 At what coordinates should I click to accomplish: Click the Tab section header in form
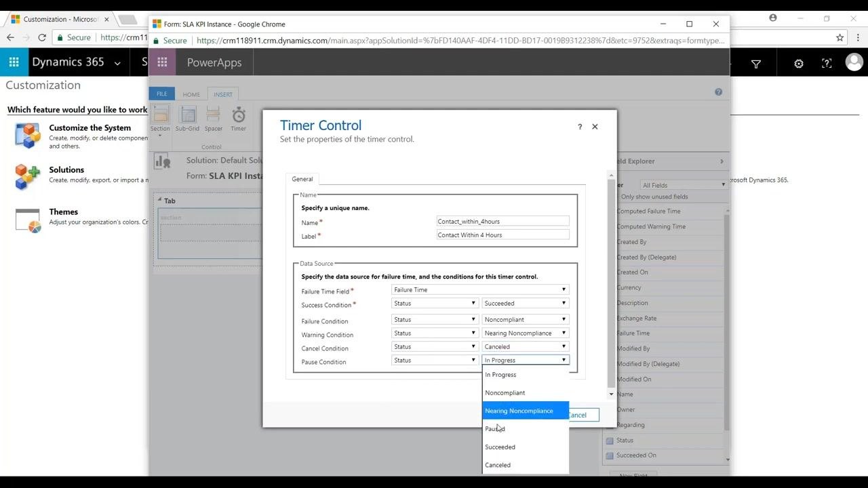(x=170, y=201)
